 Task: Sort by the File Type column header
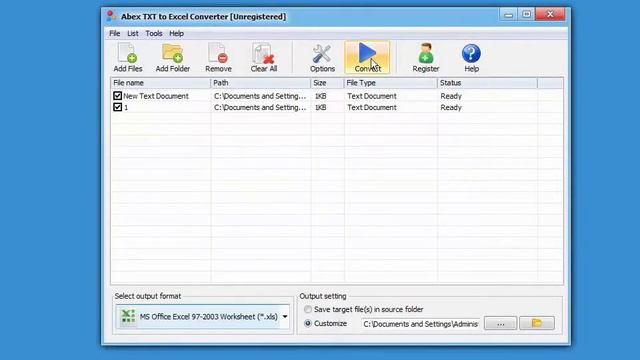click(391, 83)
